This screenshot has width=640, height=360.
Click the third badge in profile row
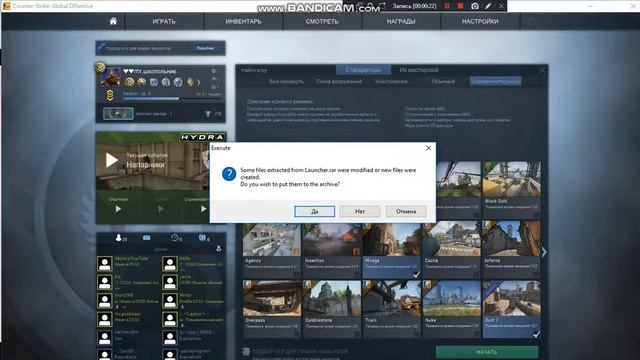[x=154, y=82]
